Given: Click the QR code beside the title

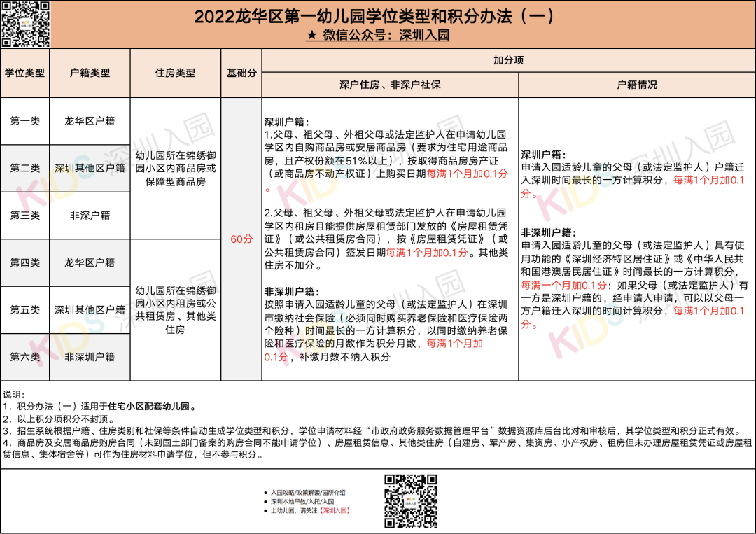Looking at the screenshot, I should 25,24.
